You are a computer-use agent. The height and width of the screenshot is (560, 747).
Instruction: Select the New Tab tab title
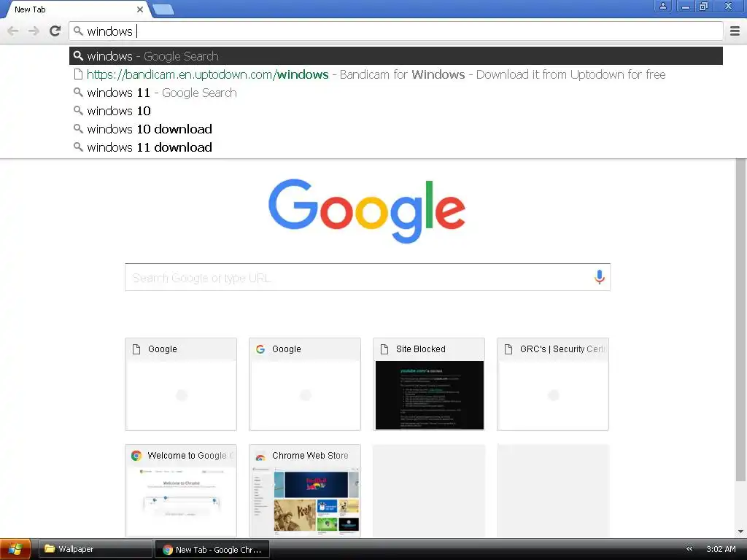tap(30, 9)
